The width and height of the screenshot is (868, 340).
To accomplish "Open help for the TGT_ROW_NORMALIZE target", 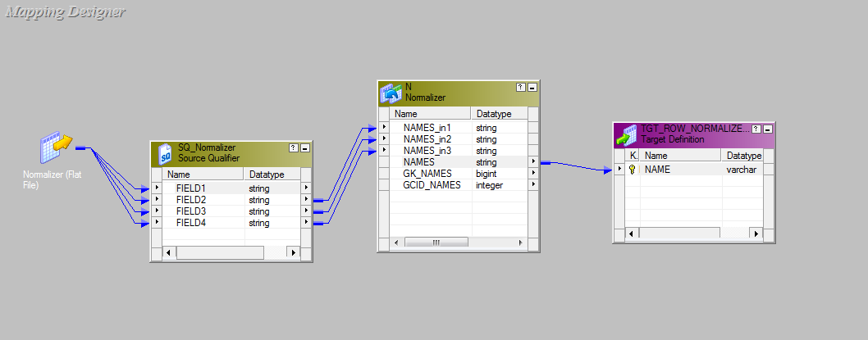I will 756,129.
